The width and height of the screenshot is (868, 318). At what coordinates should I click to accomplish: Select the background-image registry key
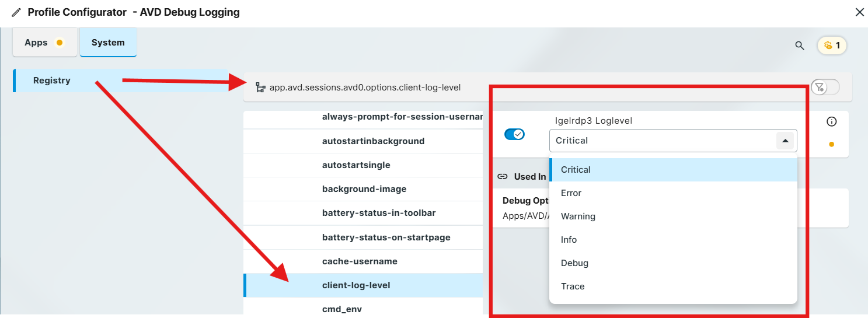364,189
